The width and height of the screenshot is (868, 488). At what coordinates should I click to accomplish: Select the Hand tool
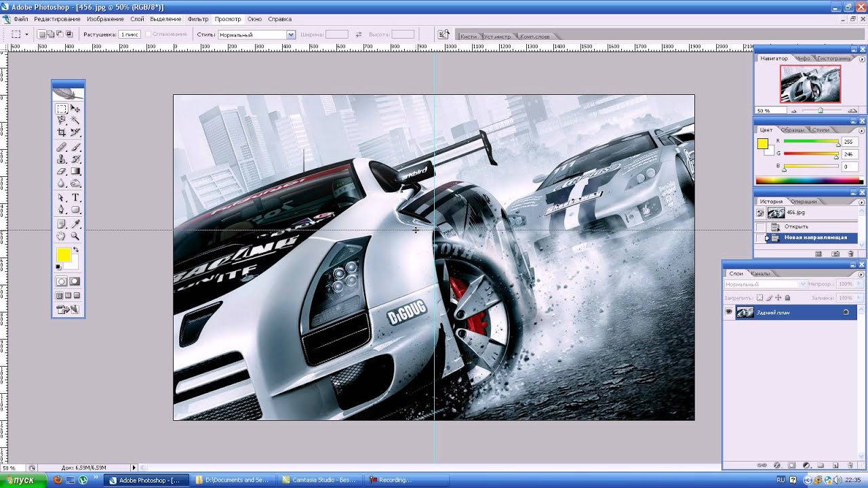tap(61, 236)
